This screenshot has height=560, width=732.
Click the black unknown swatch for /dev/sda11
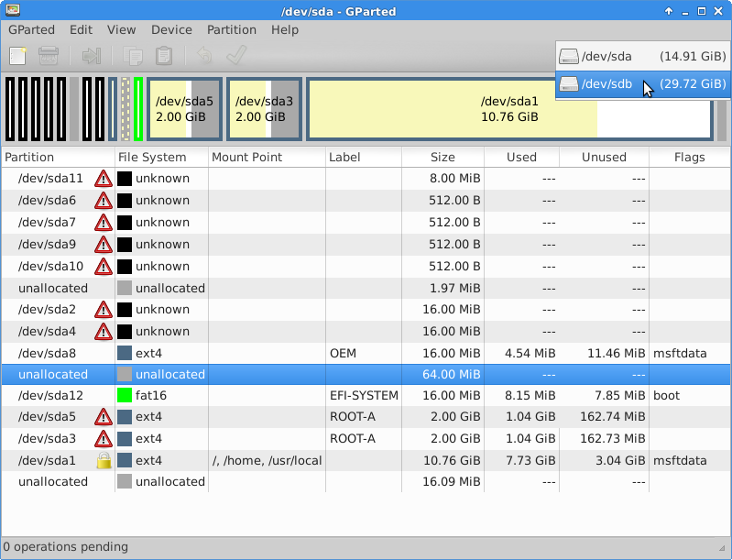[x=125, y=179]
